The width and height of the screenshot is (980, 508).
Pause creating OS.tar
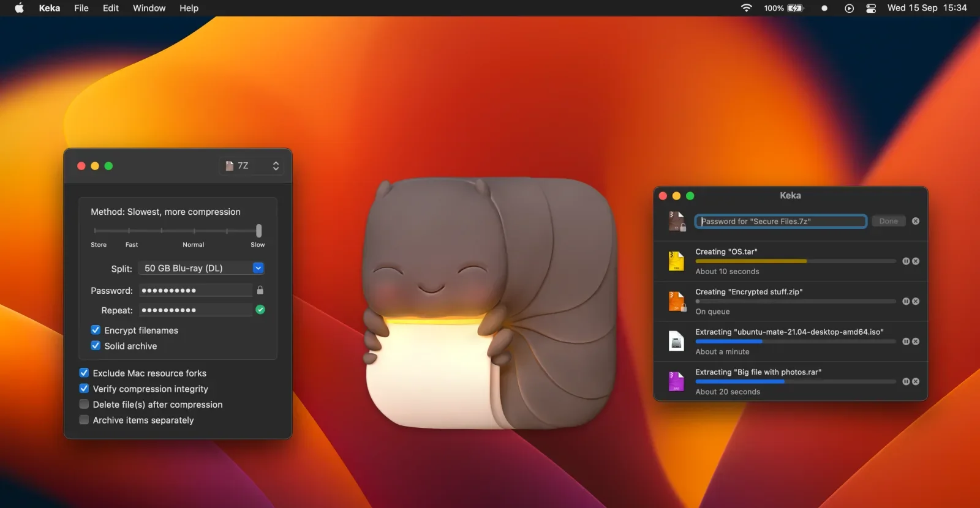tap(906, 261)
